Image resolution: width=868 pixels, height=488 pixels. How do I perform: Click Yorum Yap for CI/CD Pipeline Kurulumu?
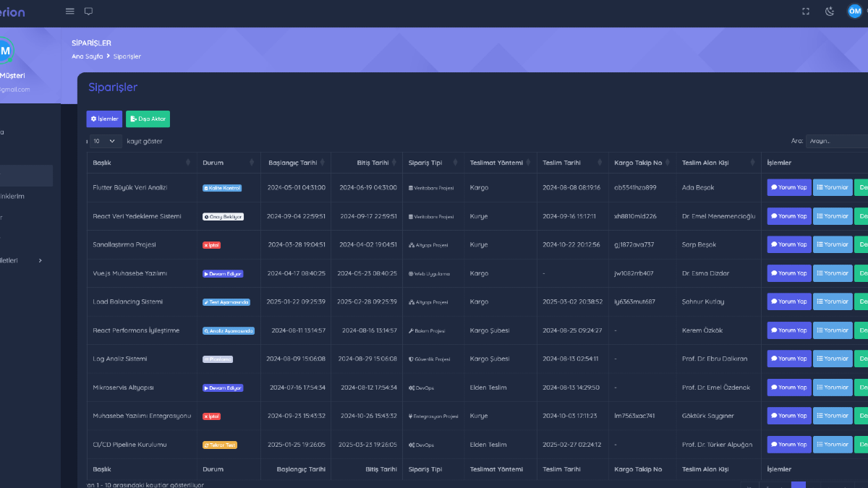[x=789, y=445]
